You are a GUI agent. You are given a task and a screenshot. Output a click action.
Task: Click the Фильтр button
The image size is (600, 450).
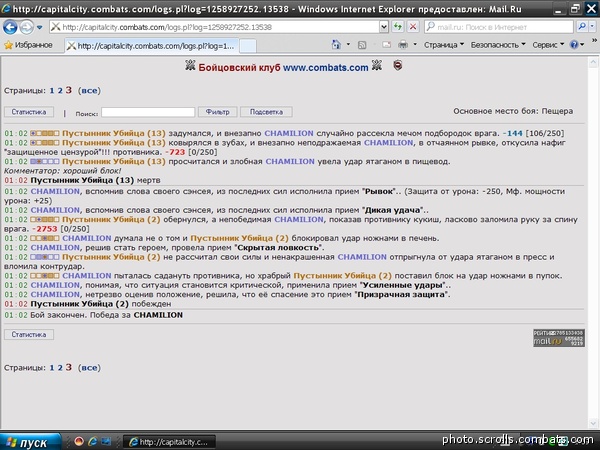(217, 112)
